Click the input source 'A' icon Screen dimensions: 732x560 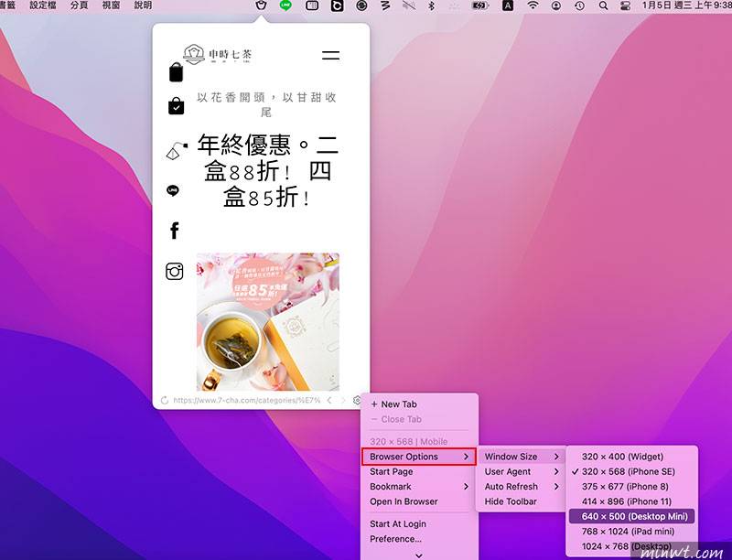508,5
